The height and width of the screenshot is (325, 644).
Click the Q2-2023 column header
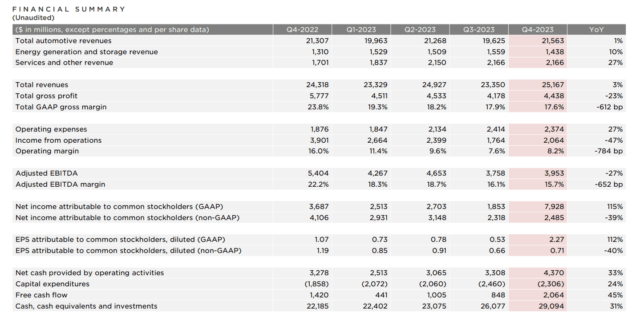(x=420, y=30)
